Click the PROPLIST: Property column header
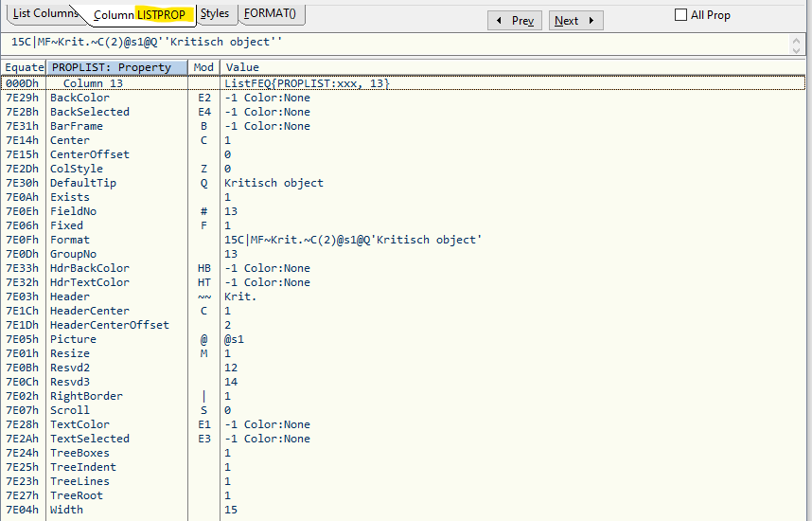Viewport: 812px width, 521px height. 116,67
